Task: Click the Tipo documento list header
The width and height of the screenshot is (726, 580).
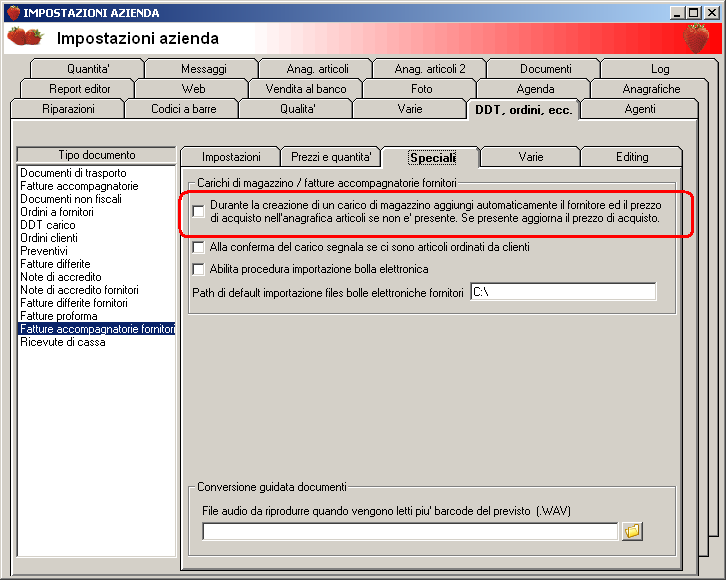Action: pos(96,155)
